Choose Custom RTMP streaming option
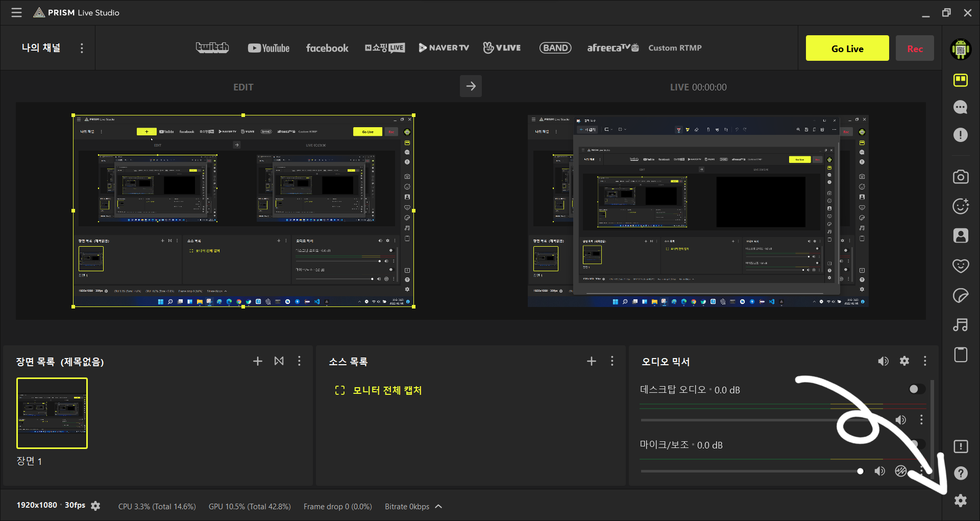 (x=675, y=48)
